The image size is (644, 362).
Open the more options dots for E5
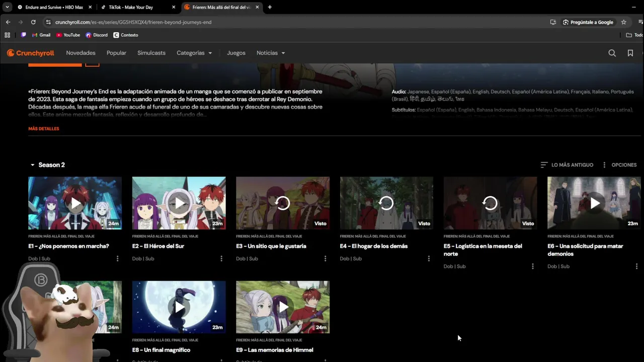(533, 266)
